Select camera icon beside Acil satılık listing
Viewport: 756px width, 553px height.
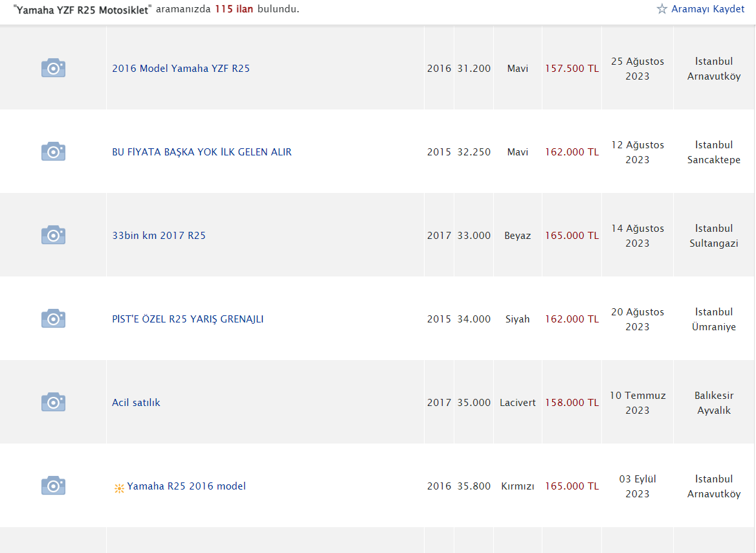click(53, 402)
